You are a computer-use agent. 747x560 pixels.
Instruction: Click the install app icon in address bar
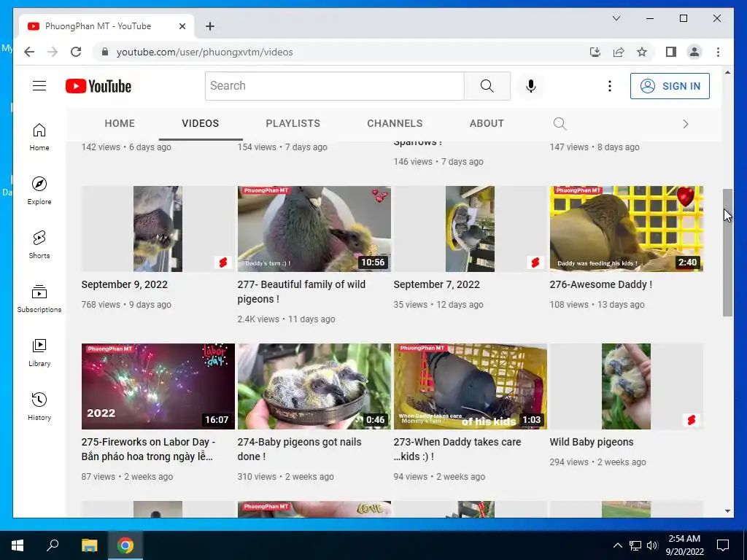coord(595,52)
